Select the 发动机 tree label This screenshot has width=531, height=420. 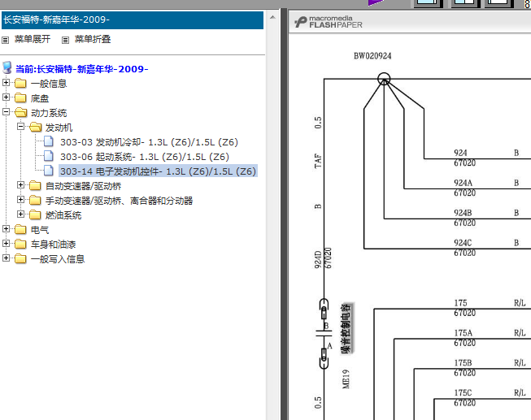coord(59,128)
